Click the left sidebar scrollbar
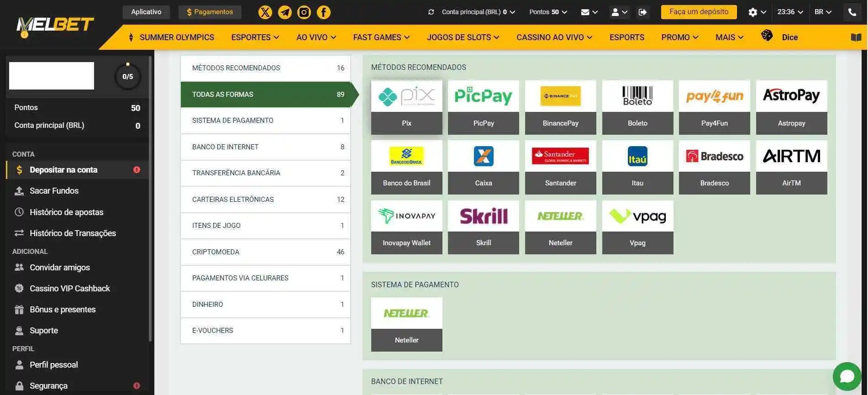Image resolution: width=868 pixels, height=395 pixels. pos(150,198)
